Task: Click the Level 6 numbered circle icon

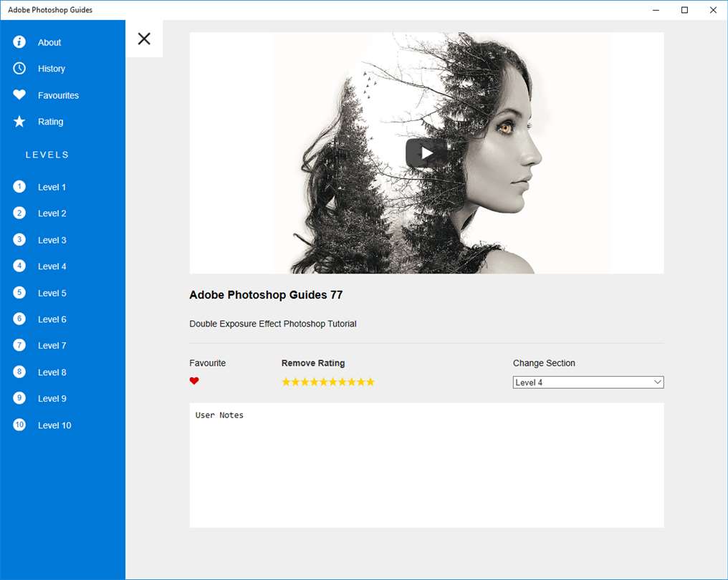Action: (x=19, y=319)
